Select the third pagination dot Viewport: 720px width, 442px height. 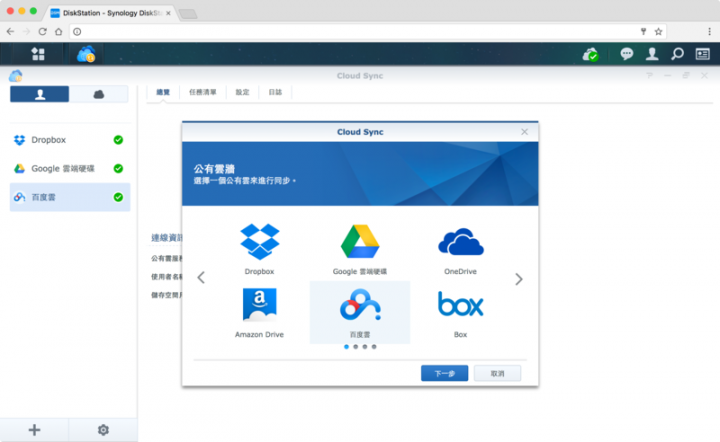[x=365, y=347]
